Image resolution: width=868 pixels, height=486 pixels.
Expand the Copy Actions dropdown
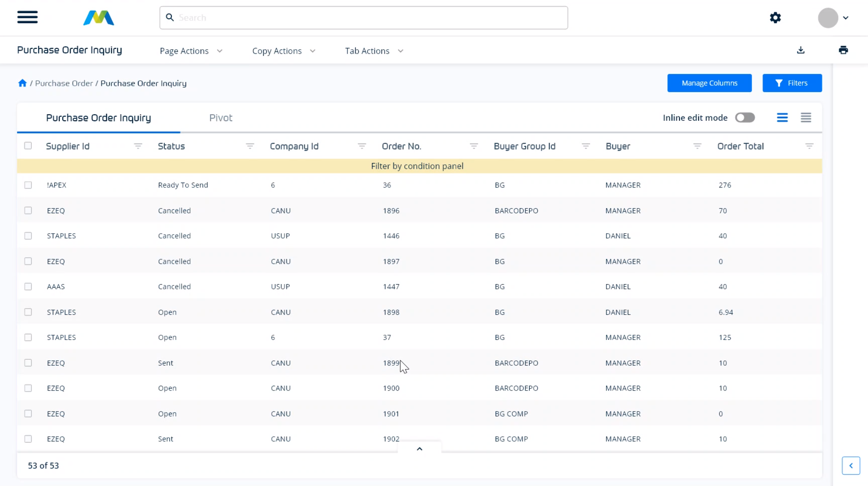tap(284, 51)
